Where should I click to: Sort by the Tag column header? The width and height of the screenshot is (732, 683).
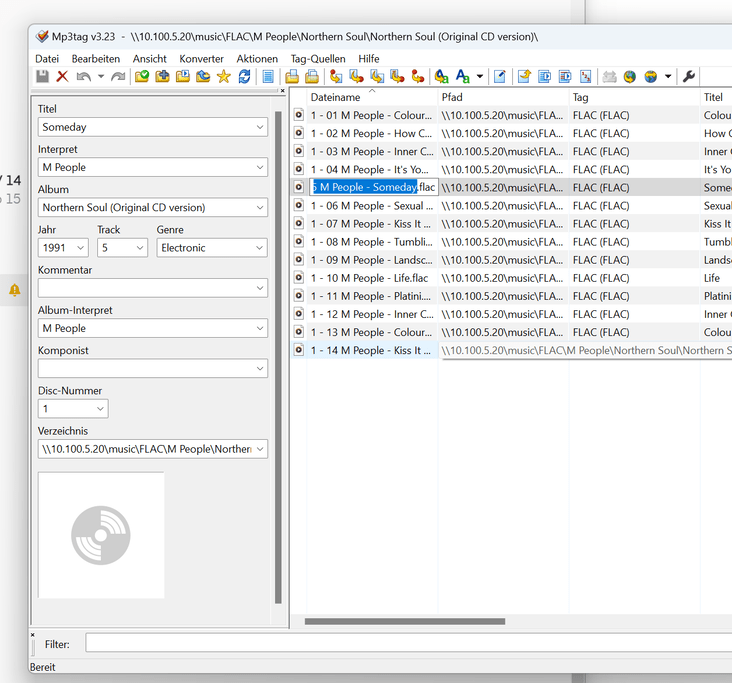[x=634, y=97]
